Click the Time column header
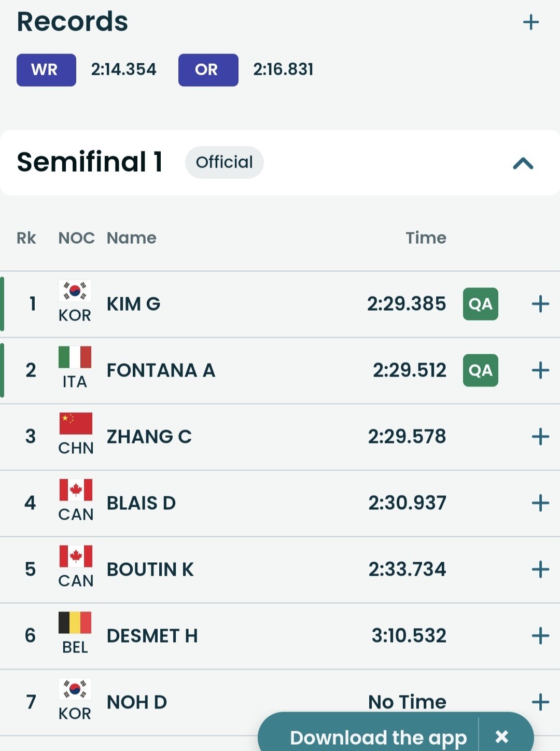This screenshot has height=751, width=560. coord(426,238)
